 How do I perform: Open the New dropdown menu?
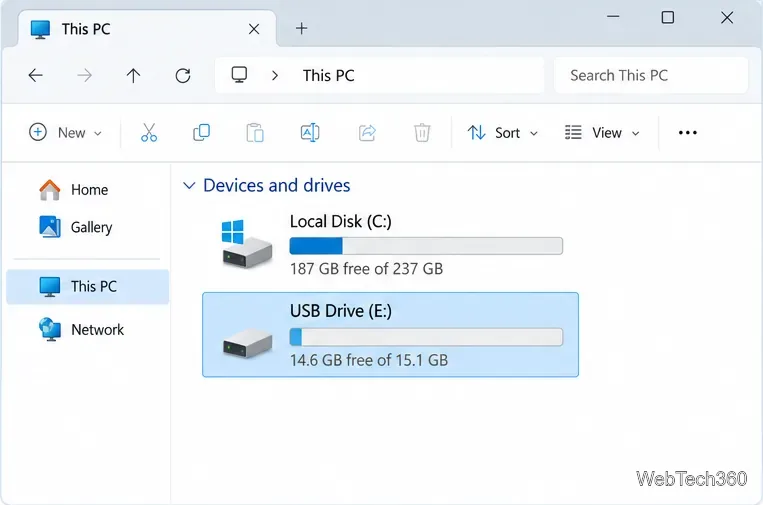coord(65,132)
